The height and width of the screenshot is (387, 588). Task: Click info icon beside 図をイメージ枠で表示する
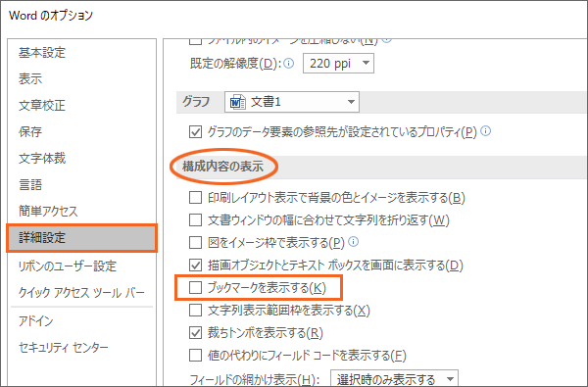pyautogui.click(x=353, y=241)
